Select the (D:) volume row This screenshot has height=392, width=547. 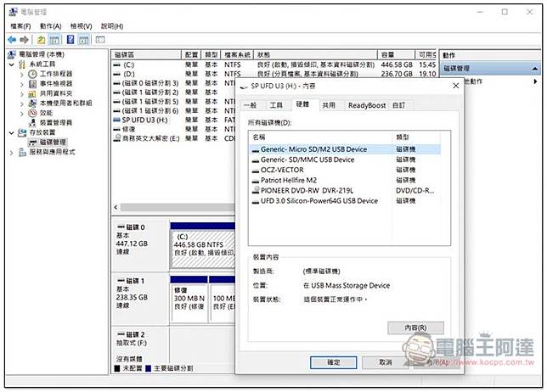coord(273,74)
